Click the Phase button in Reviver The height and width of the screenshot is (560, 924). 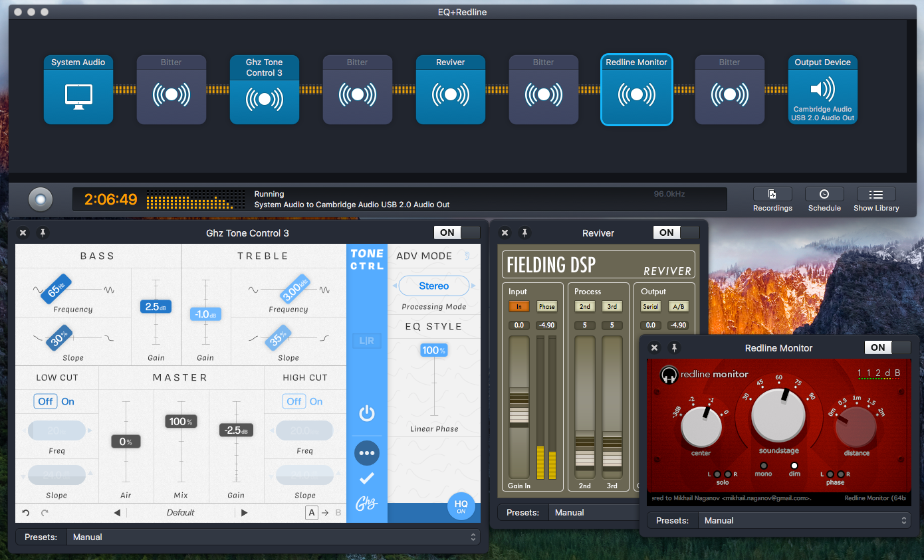click(x=547, y=306)
